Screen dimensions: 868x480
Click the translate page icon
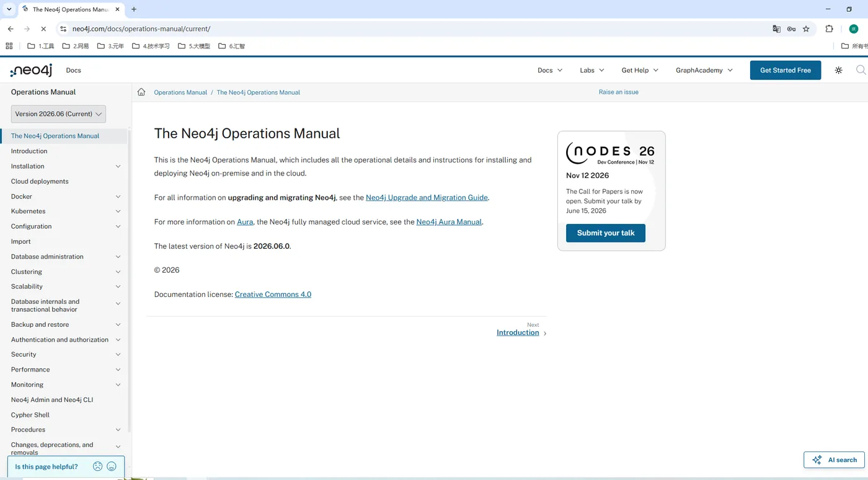pos(776,29)
